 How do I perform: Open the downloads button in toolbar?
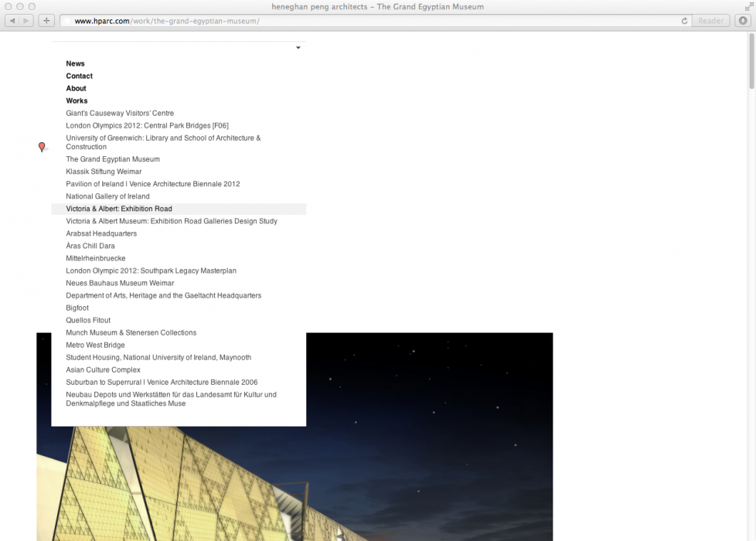point(743,21)
